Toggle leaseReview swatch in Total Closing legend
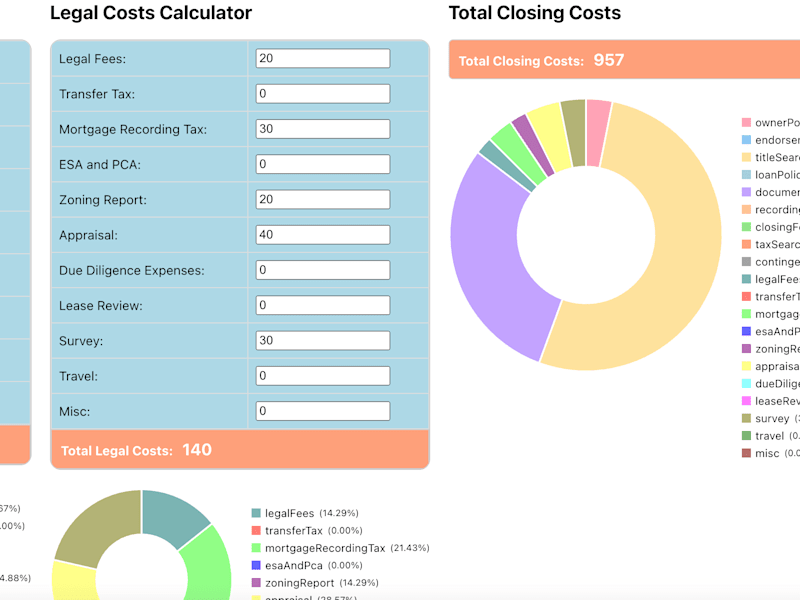 tap(746, 401)
